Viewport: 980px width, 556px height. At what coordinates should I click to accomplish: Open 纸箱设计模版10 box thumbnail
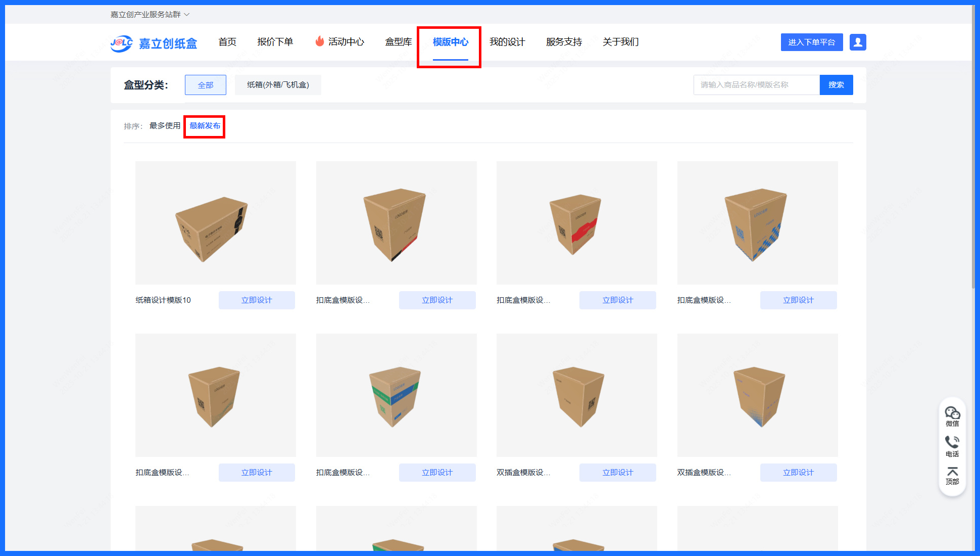216,223
